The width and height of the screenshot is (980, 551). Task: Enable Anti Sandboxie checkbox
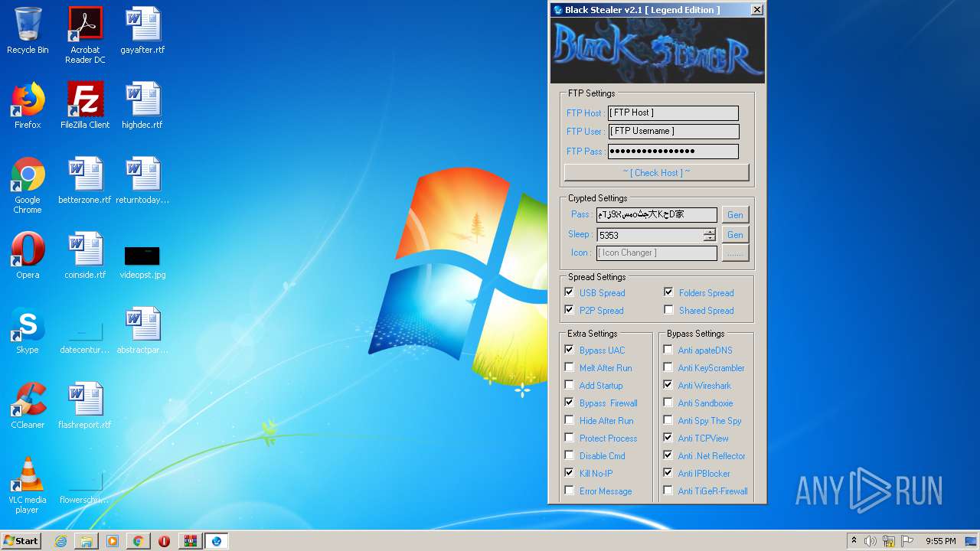(x=668, y=403)
